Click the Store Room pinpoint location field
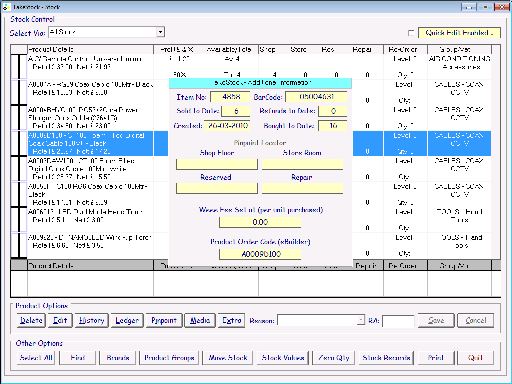This screenshot has height=384, width=512. click(302, 164)
